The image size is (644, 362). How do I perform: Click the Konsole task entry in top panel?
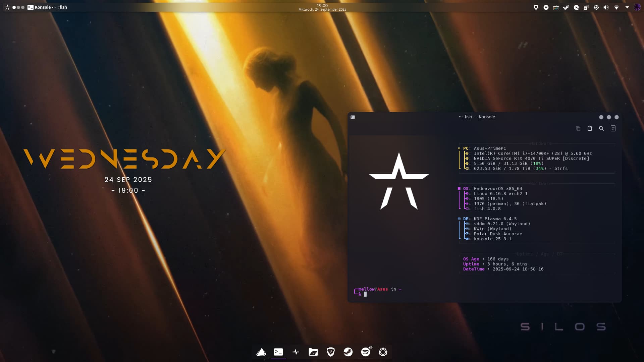point(47,7)
